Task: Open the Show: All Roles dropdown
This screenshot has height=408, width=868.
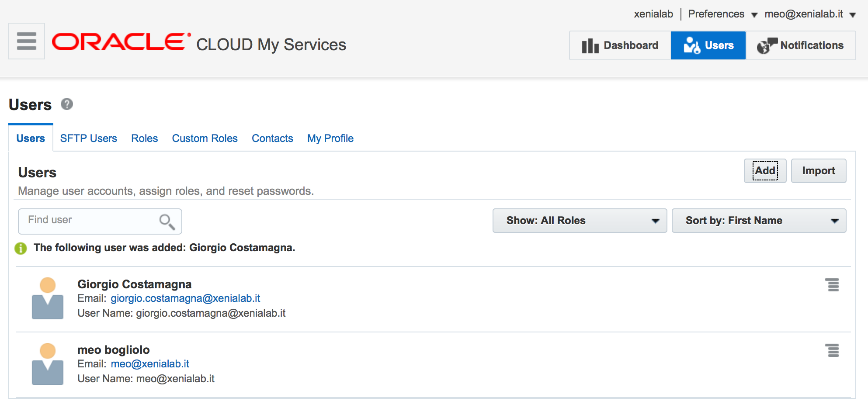Action: (x=580, y=221)
